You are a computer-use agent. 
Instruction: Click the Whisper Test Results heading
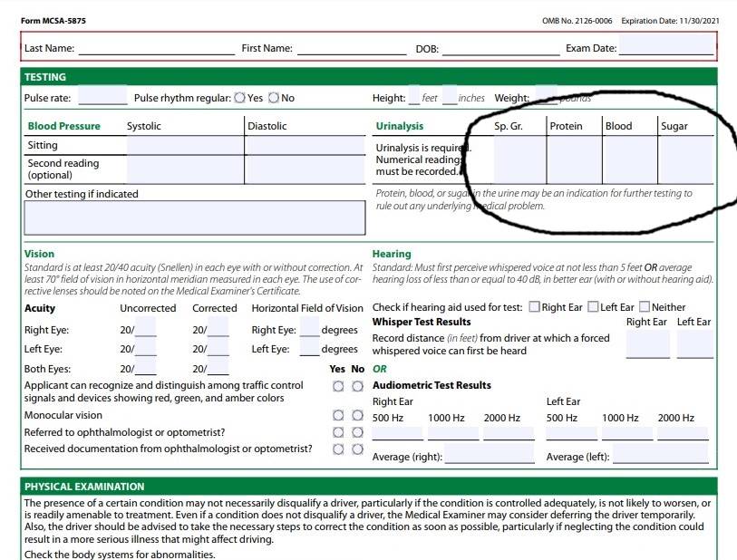coord(422,322)
